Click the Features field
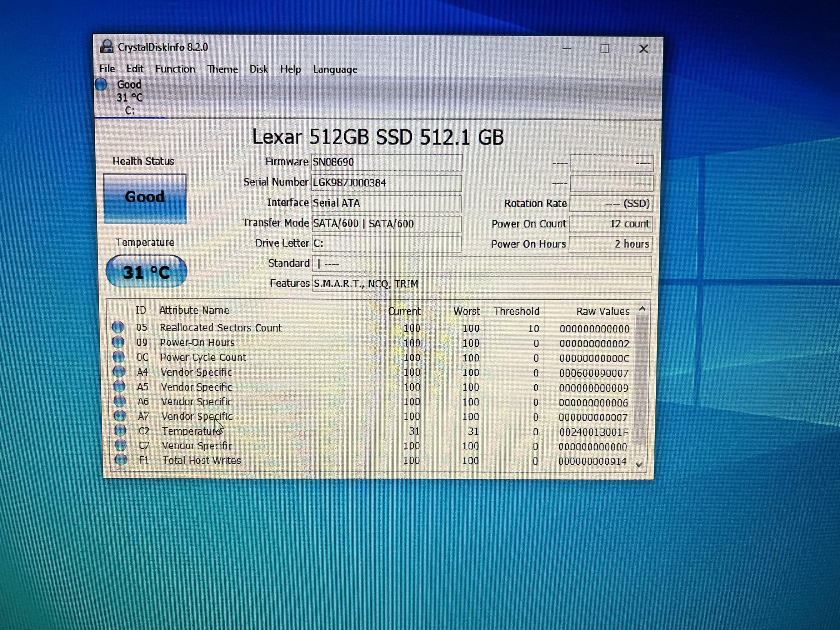This screenshot has height=630, width=840. click(x=482, y=284)
